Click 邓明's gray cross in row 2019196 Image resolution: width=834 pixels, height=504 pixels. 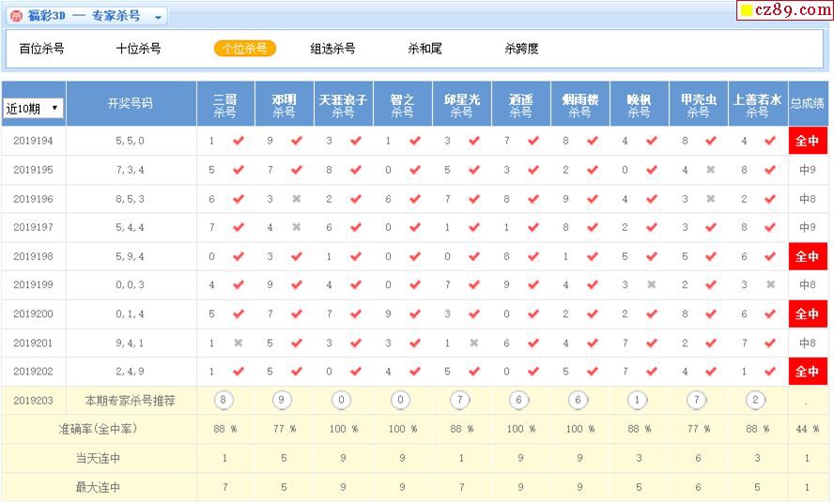click(297, 200)
